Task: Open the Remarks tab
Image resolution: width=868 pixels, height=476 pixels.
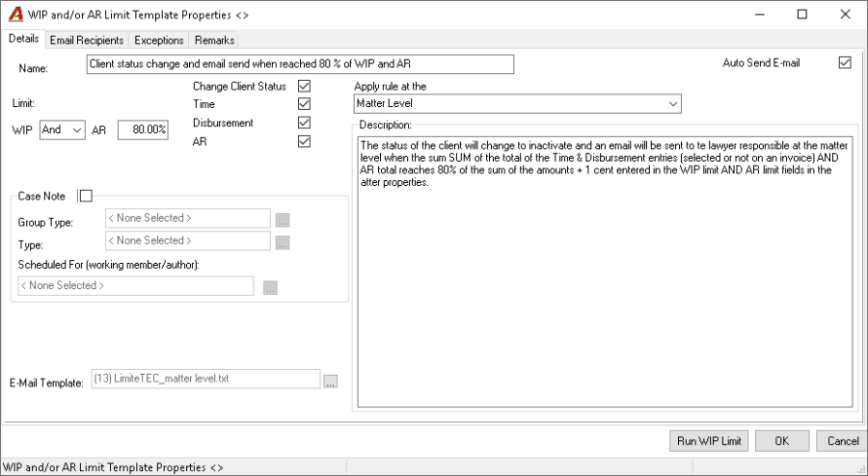Action: pyautogui.click(x=215, y=40)
